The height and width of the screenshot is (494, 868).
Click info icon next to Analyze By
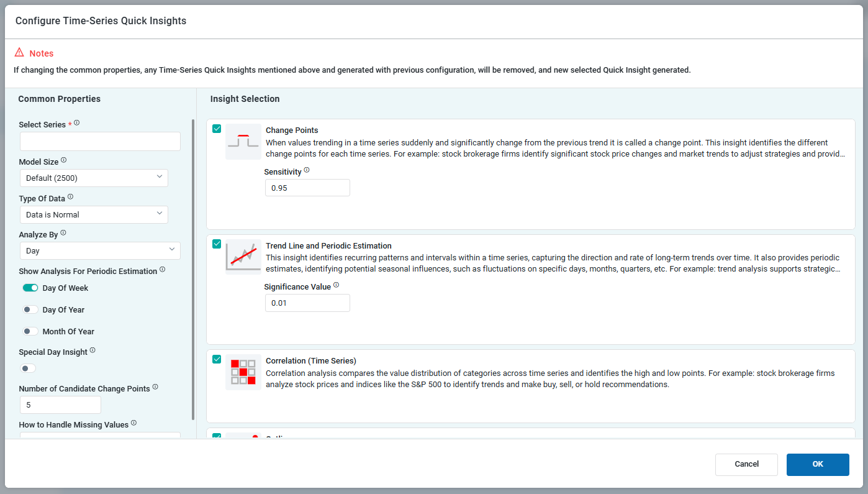(63, 233)
